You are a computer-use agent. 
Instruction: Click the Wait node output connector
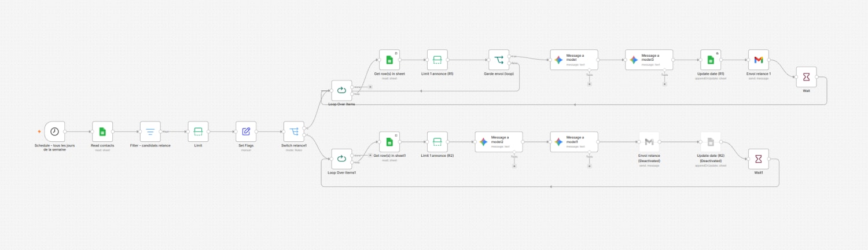click(817, 77)
